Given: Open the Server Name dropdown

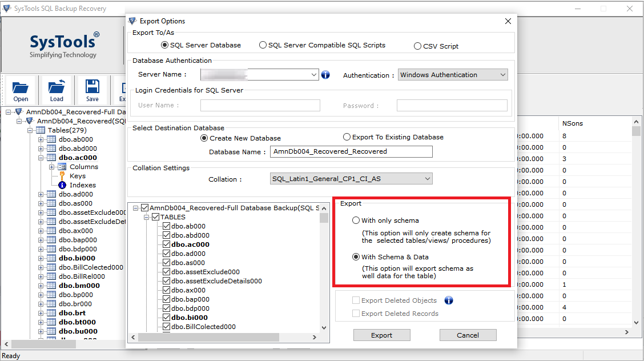Looking at the screenshot, I should 314,75.
